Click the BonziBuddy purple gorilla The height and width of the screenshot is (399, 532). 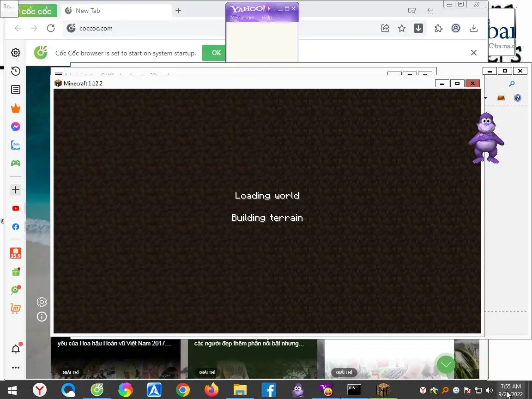click(487, 139)
